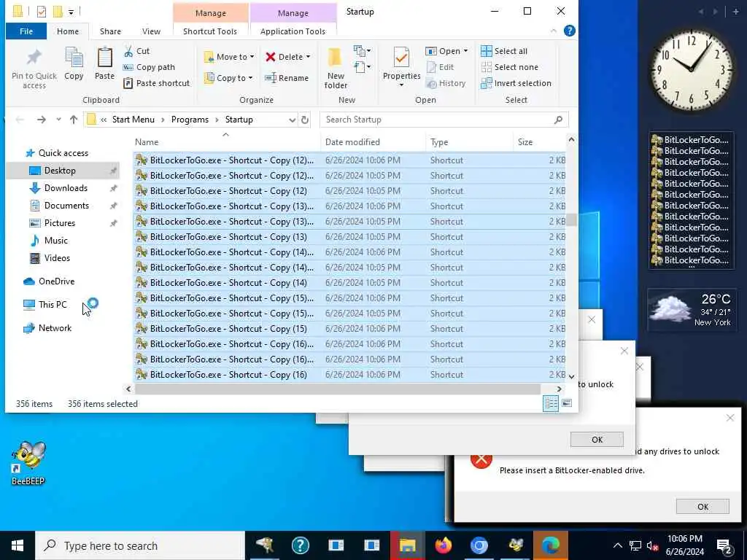
Task: Click the Edit button in Open group
Action: click(x=440, y=67)
